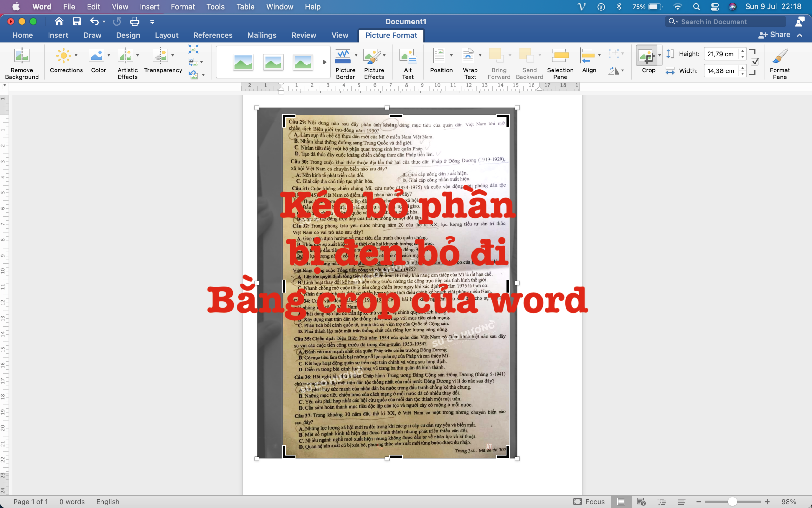Expand the Corrections dropdown arrow
The image size is (812, 508).
(76, 55)
